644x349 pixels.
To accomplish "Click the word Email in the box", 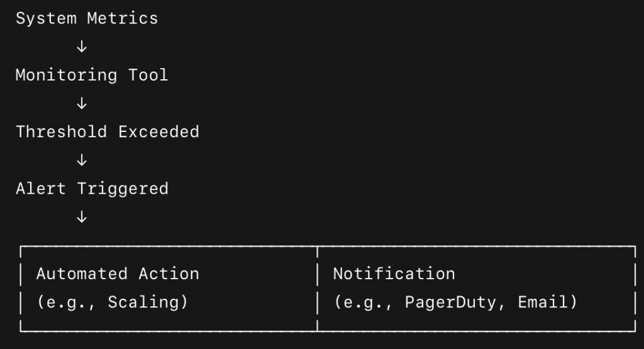I will click(x=543, y=302).
